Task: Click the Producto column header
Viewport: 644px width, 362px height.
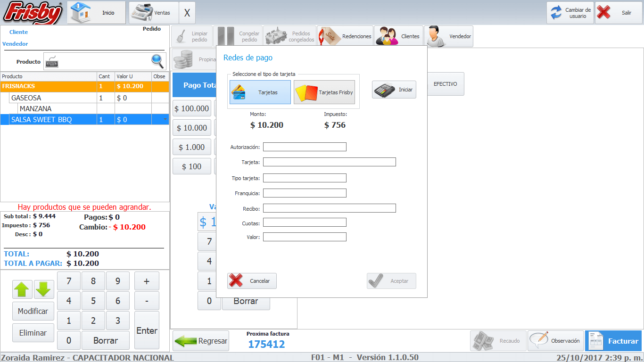Action: [49, 76]
